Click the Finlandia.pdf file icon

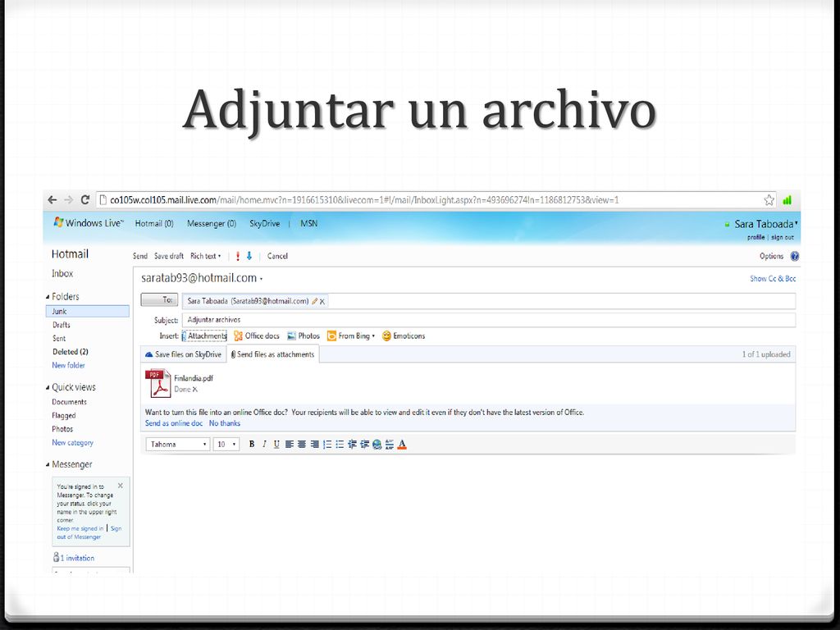pos(158,383)
